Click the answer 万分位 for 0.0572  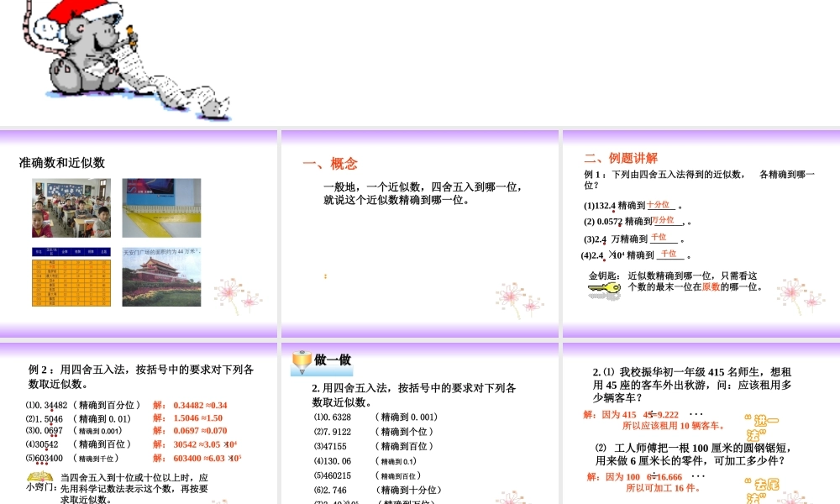coord(664,220)
